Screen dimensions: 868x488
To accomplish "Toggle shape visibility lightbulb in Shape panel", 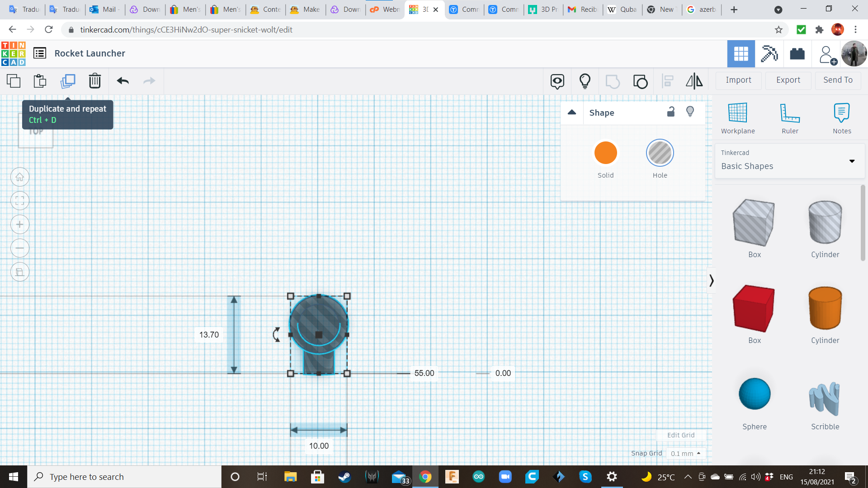I will 690,112.
